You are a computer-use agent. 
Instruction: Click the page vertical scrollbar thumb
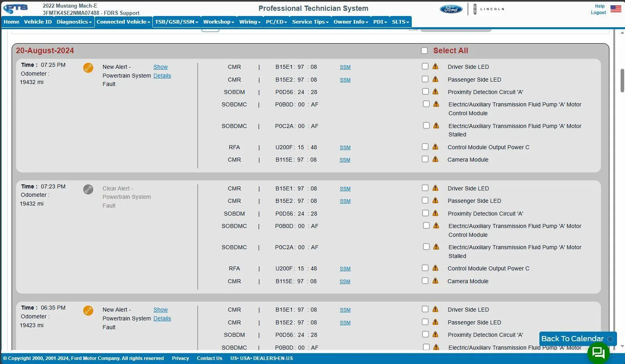[622, 80]
